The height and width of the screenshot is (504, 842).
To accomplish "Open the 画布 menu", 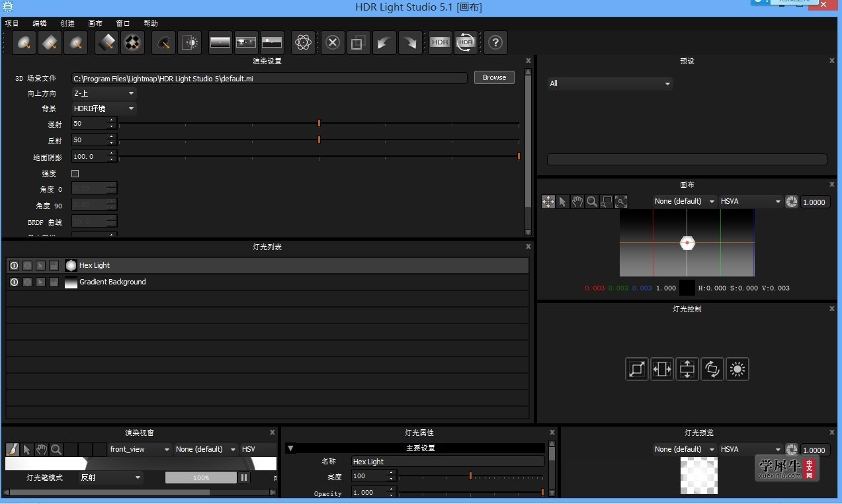I will (95, 23).
